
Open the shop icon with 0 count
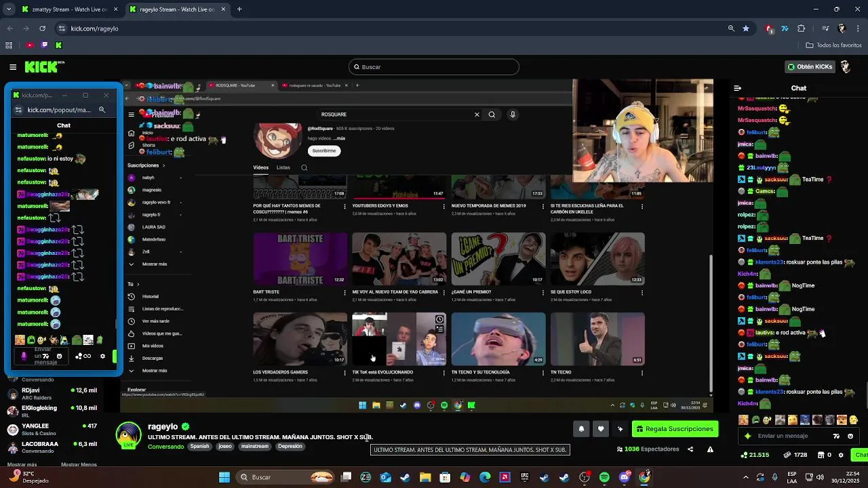(x=825, y=455)
